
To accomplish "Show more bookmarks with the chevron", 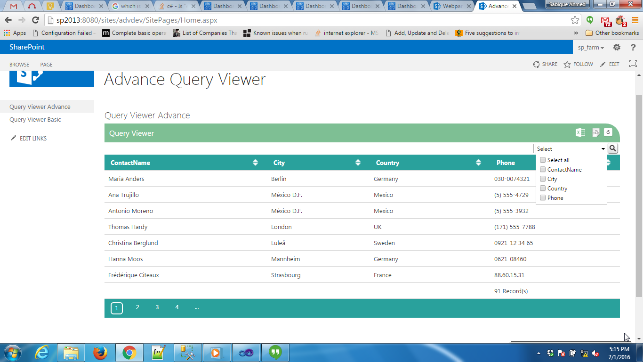I will click(x=576, y=33).
